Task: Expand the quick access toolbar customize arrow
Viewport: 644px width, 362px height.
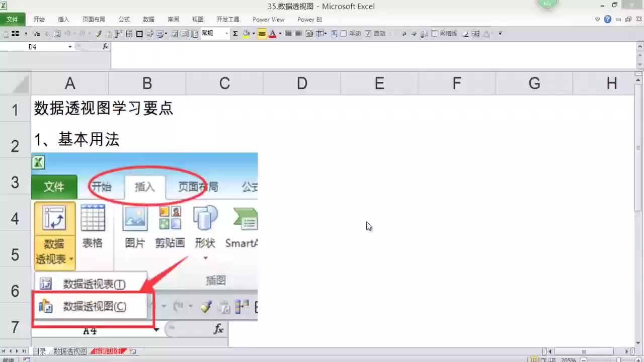Action: [x=500, y=34]
